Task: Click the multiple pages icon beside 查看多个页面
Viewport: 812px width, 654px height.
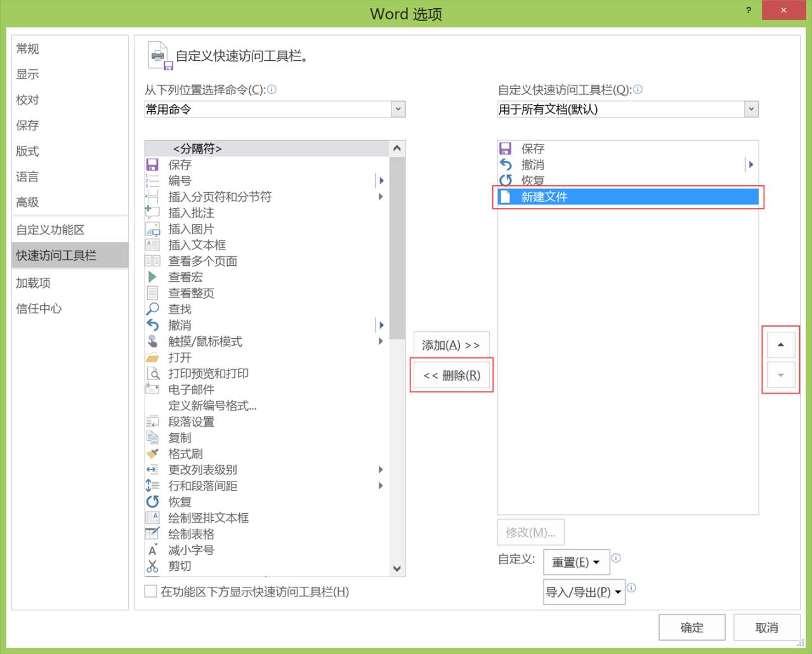Action: pos(152,261)
